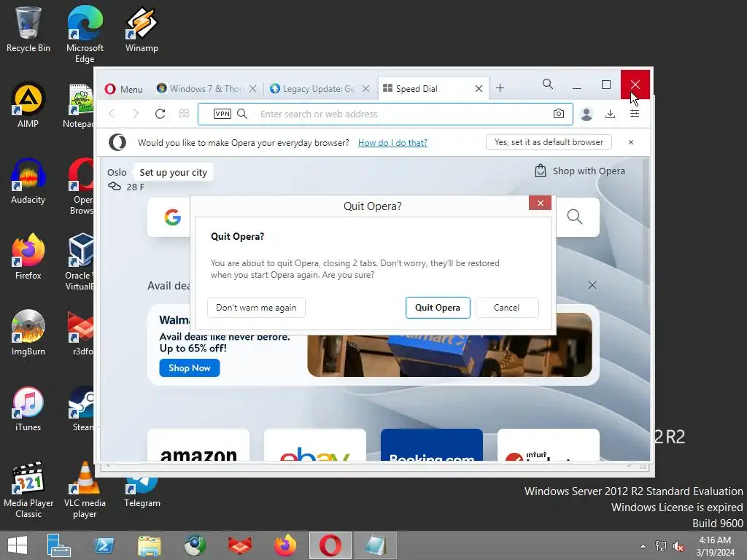Image resolution: width=747 pixels, height=560 pixels.
Task: Open the Intuit speed dial tile
Action: (x=549, y=446)
